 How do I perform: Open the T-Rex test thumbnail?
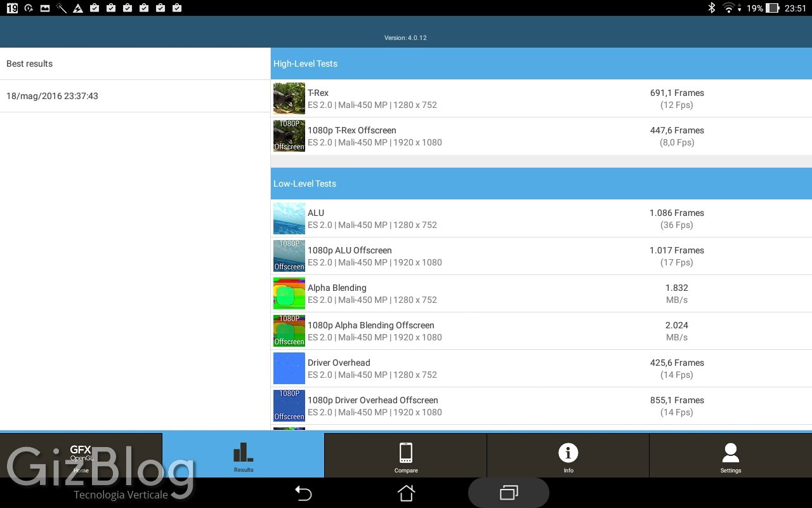pyautogui.click(x=289, y=98)
